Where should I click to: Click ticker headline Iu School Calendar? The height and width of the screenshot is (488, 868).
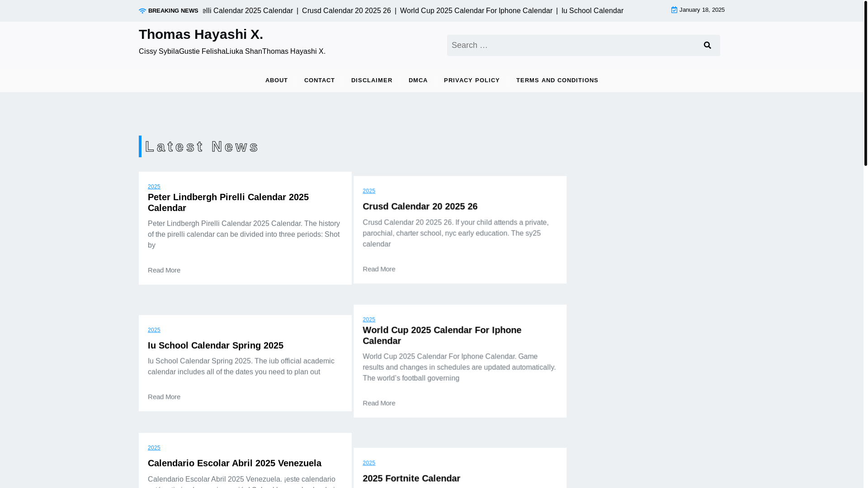tap(592, 11)
